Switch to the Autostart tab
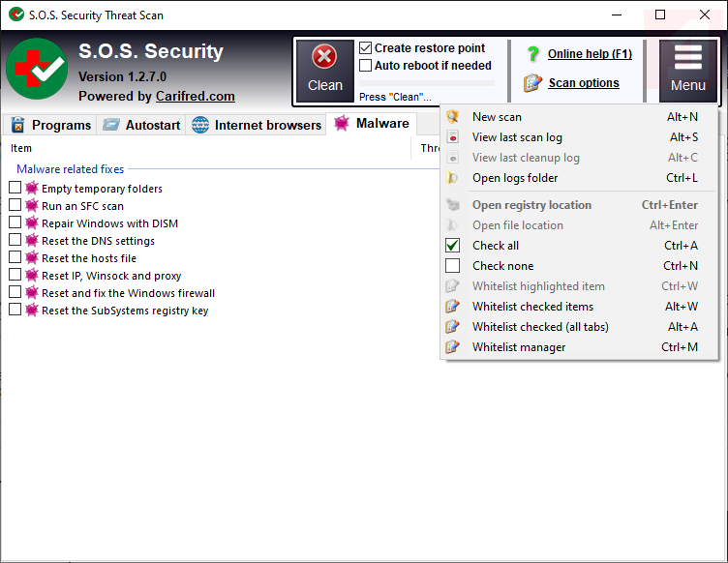Viewport: 728px width, 563px height. (x=141, y=125)
